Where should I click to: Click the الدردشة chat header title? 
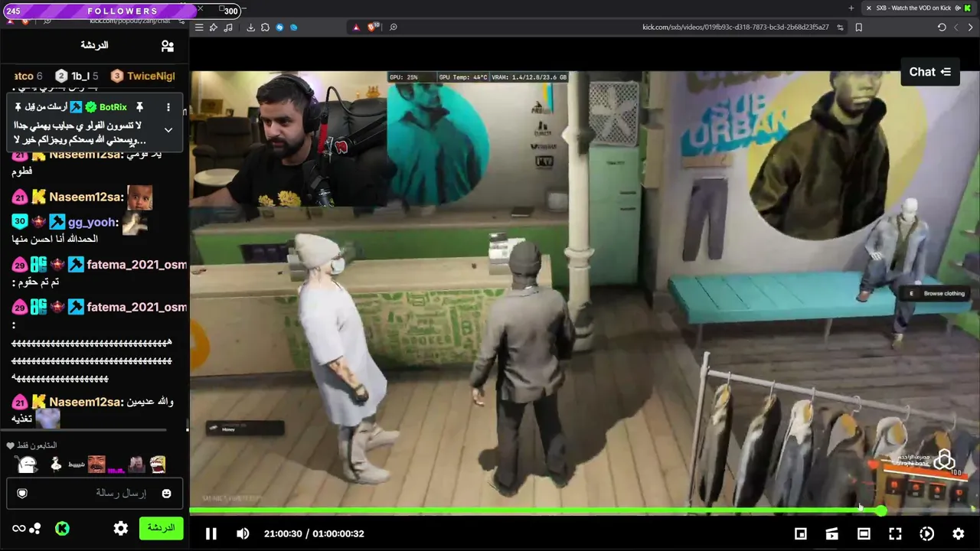[94, 45]
